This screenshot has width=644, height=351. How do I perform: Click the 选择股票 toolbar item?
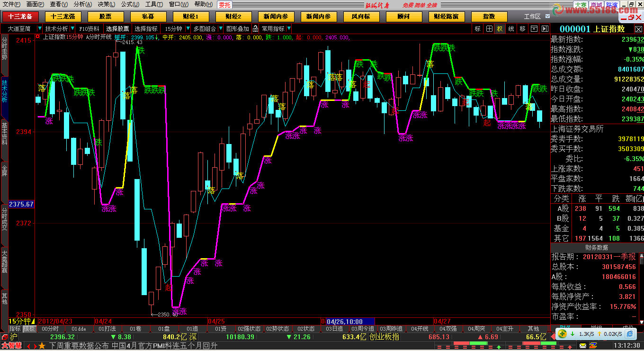[117, 28]
